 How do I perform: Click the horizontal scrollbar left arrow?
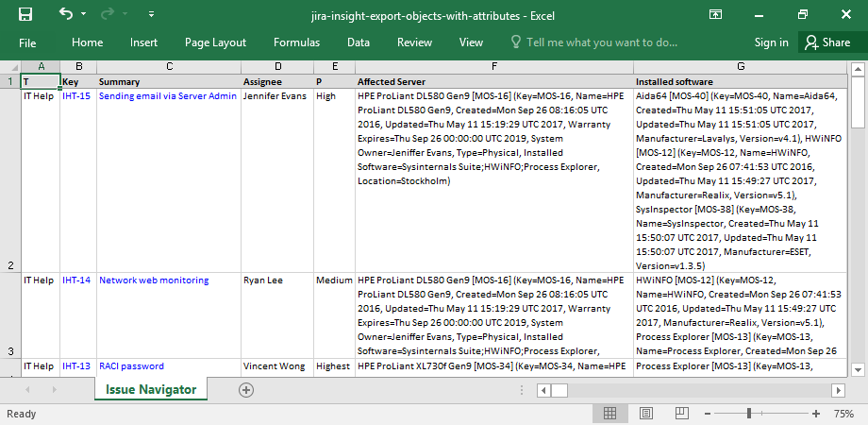(543, 391)
